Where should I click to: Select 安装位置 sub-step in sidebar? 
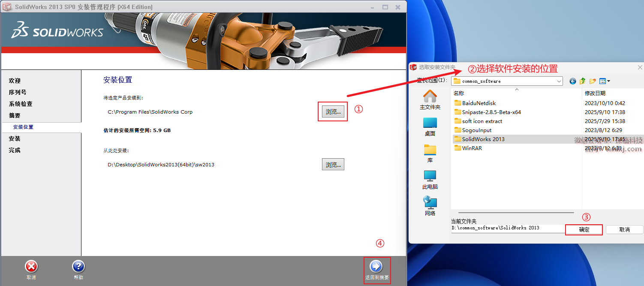[23, 127]
